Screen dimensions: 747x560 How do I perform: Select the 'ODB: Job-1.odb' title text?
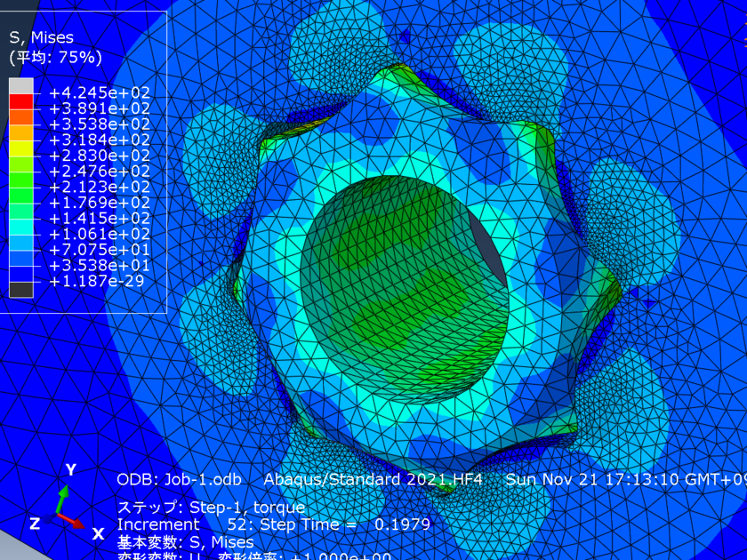(179, 479)
